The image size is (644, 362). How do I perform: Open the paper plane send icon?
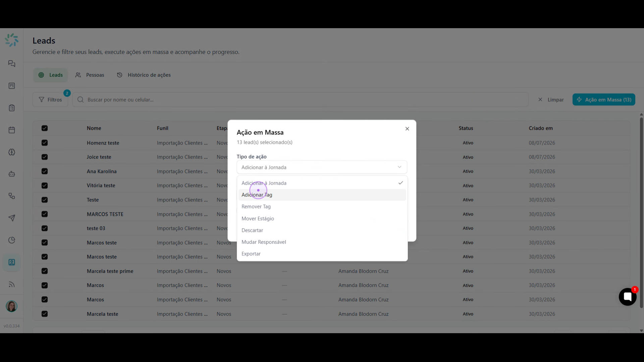(12, 218)
